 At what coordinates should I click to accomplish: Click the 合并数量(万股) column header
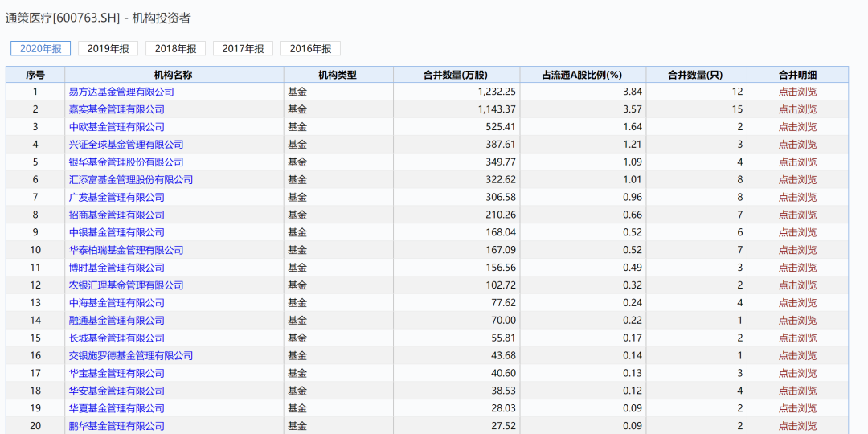[x=457, y=75]
